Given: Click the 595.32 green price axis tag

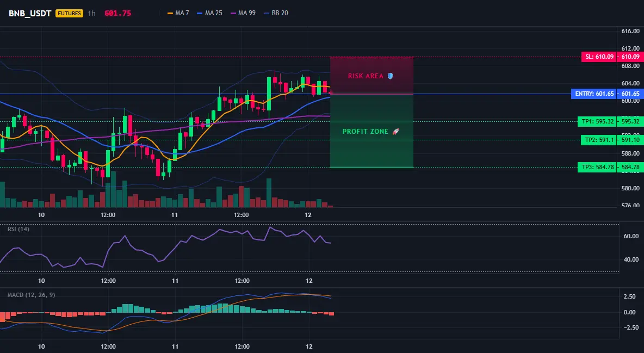Looking at the screenshot, I should [x=630, y=121].
